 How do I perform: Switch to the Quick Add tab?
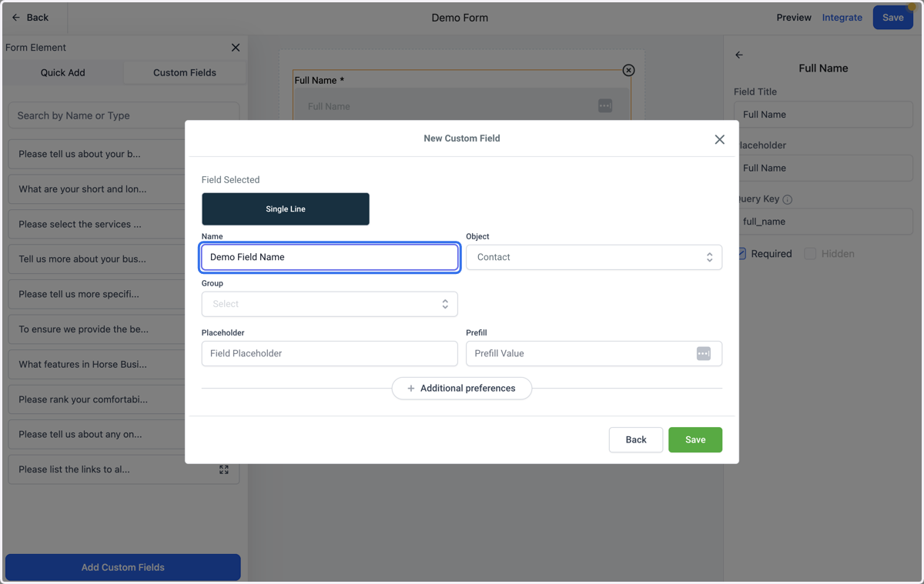[x=63, y=72]
